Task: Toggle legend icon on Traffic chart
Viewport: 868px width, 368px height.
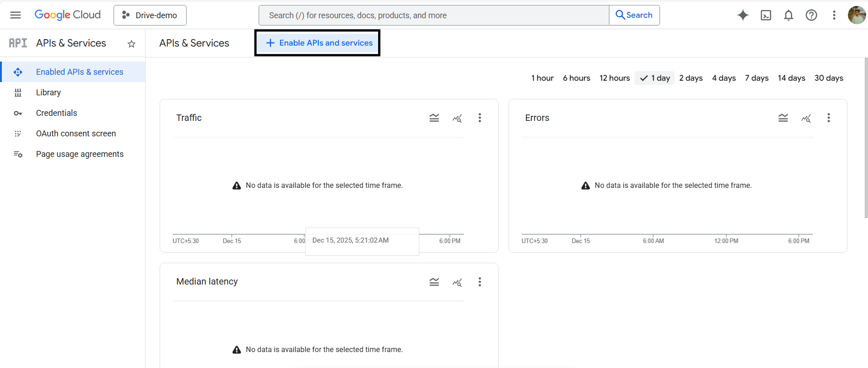Action: [434, 118]
